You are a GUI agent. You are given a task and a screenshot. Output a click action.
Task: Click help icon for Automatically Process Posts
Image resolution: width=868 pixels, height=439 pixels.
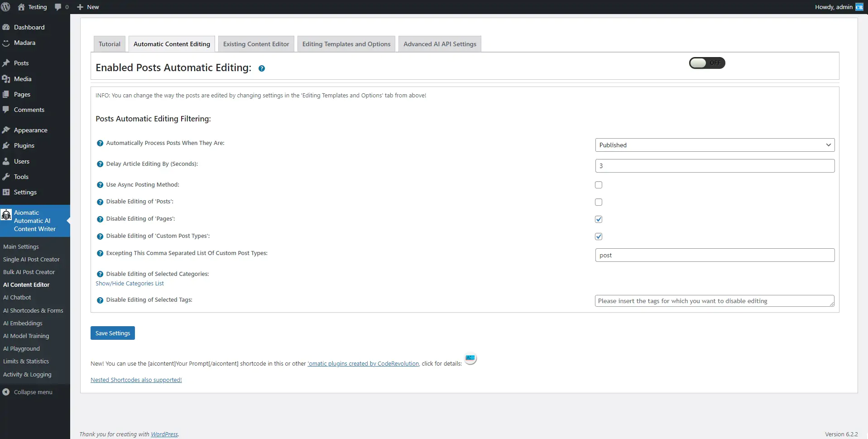100,143
